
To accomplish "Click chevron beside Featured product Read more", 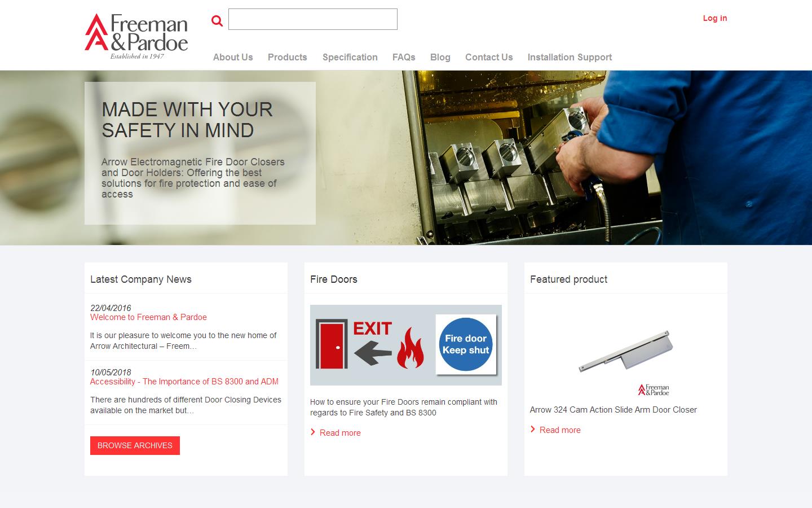I will click(x=533, y=430).
